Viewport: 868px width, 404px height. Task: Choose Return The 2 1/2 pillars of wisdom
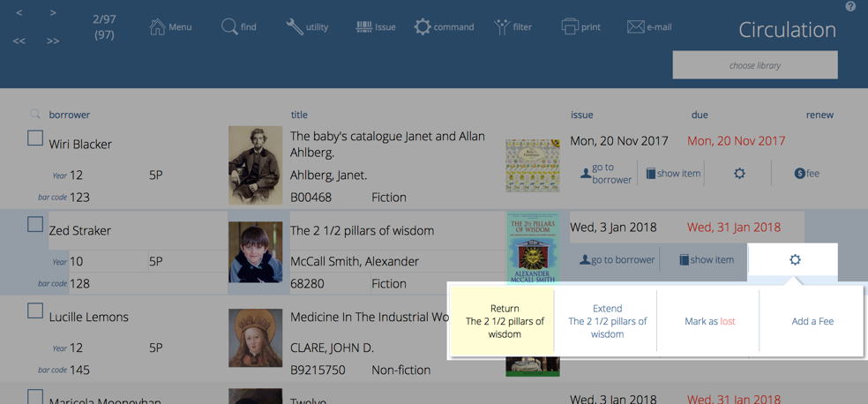[x=505, y=321]
